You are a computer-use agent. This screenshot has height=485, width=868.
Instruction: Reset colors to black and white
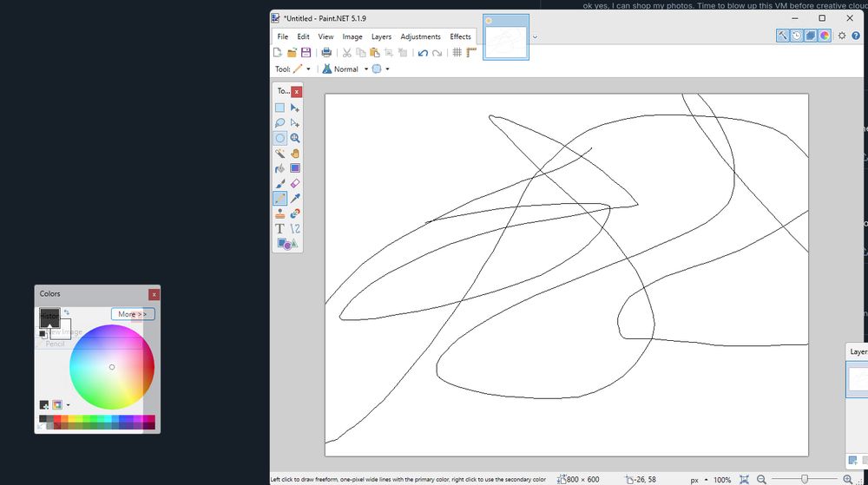click(43, 335)
